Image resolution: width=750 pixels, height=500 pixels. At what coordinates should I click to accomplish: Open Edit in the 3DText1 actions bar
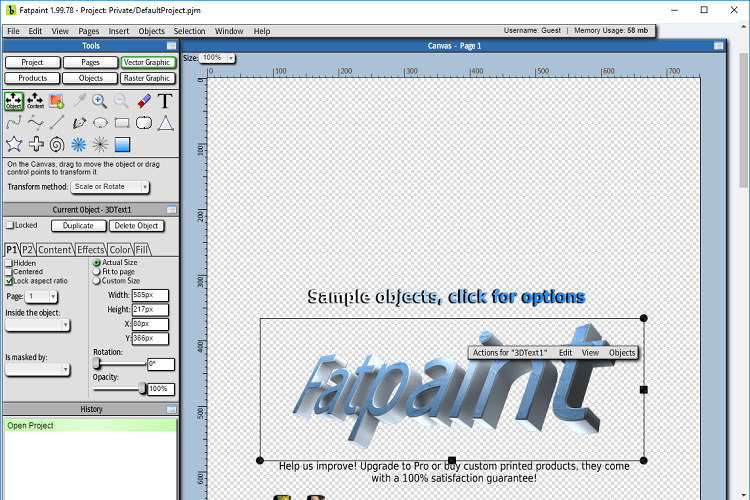tap(565, 353)
